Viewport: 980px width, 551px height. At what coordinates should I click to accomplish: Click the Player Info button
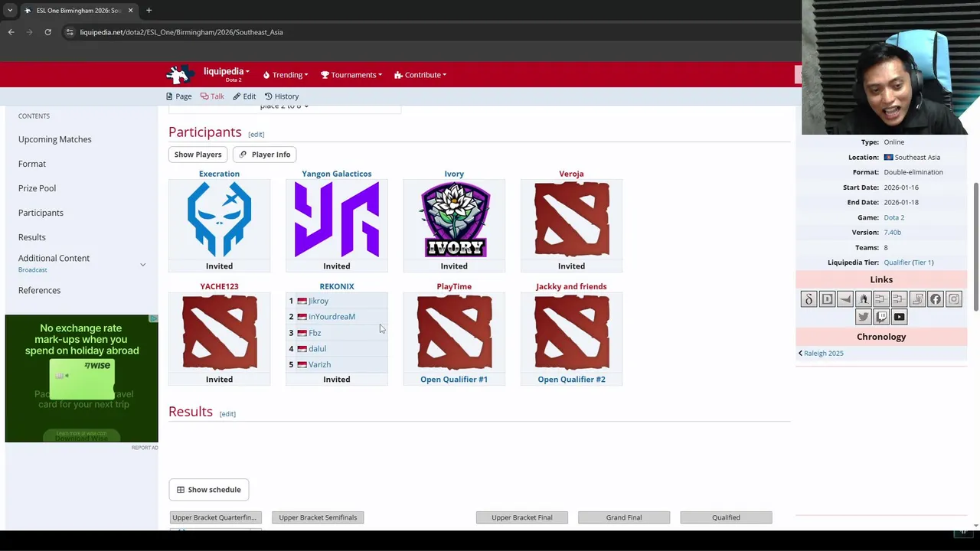pos(265,155)
